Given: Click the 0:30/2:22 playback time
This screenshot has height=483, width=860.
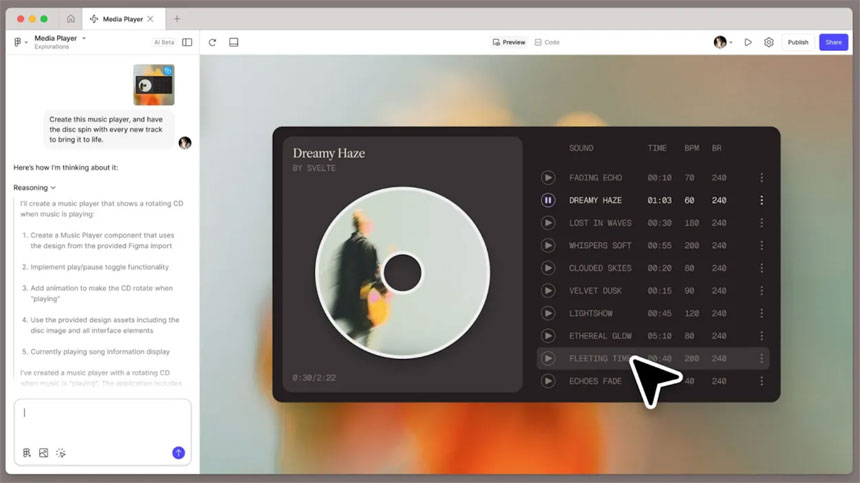Looking at the screenshot, I should click(x=314, y=378).
